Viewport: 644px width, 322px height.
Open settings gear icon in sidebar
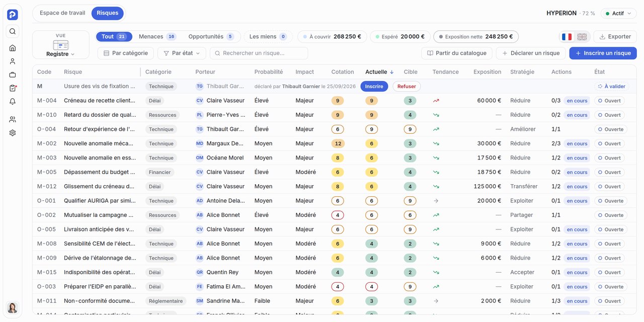tap(13, 133)
